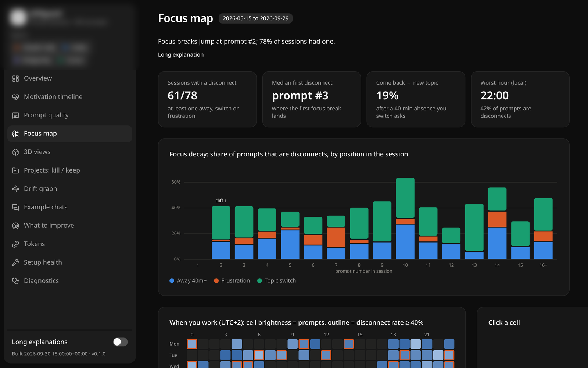Click the build info text 'Built 2026-09-30'
This screenshot has width=588, height=368.
tap(59, 354)
